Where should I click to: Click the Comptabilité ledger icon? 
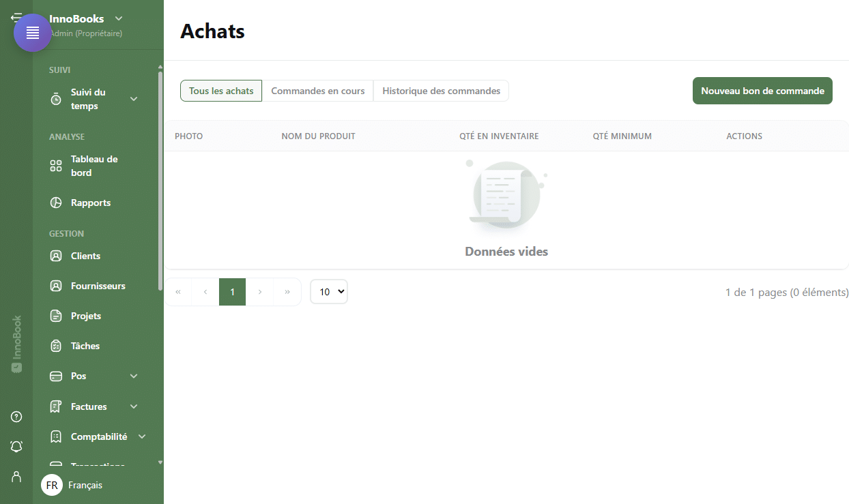click(x=56, y=436)
